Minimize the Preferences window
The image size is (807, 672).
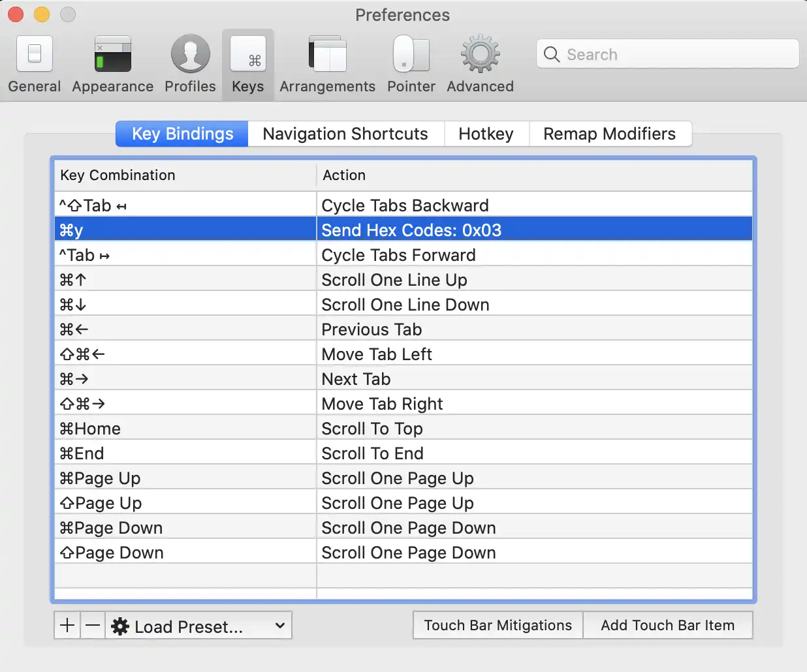[42, 14]
